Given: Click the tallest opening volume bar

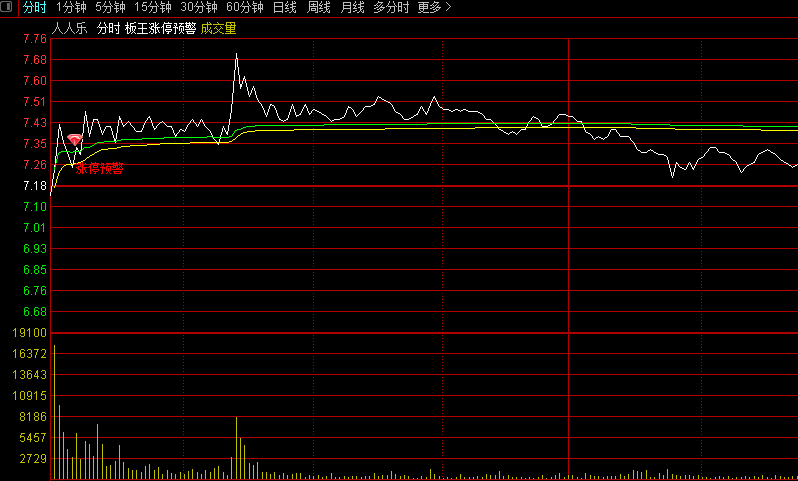Looking at the screenshot, I should [54, 412].
